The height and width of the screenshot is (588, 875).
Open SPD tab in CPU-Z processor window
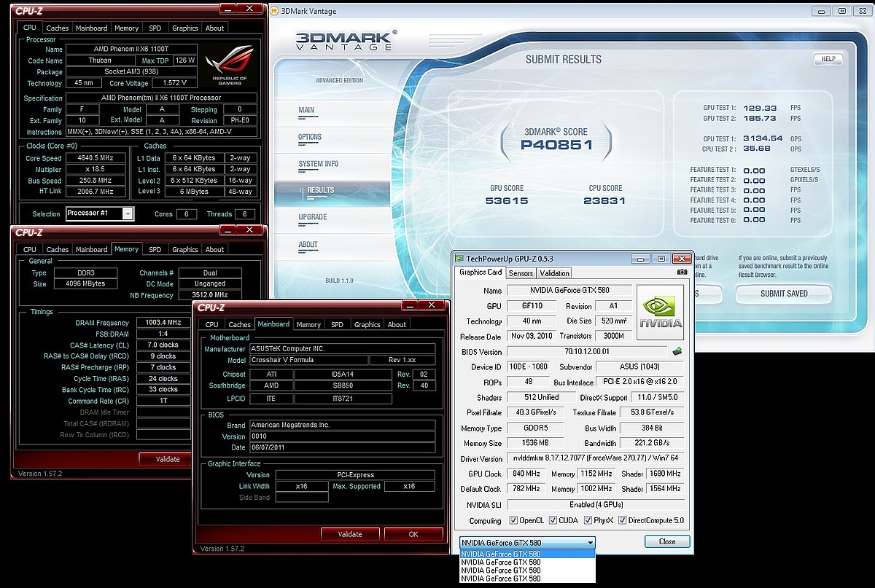pos(155,28)
